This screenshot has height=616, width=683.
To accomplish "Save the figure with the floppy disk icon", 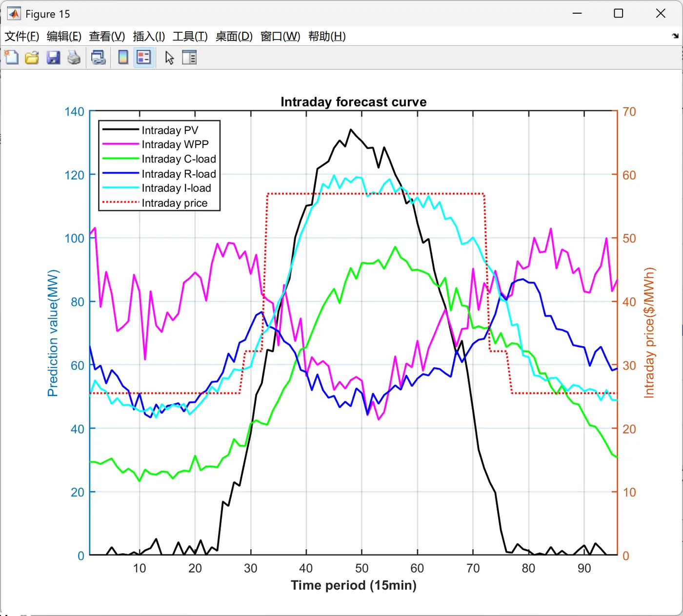I will pyautogui.click(x=53, y=58).
